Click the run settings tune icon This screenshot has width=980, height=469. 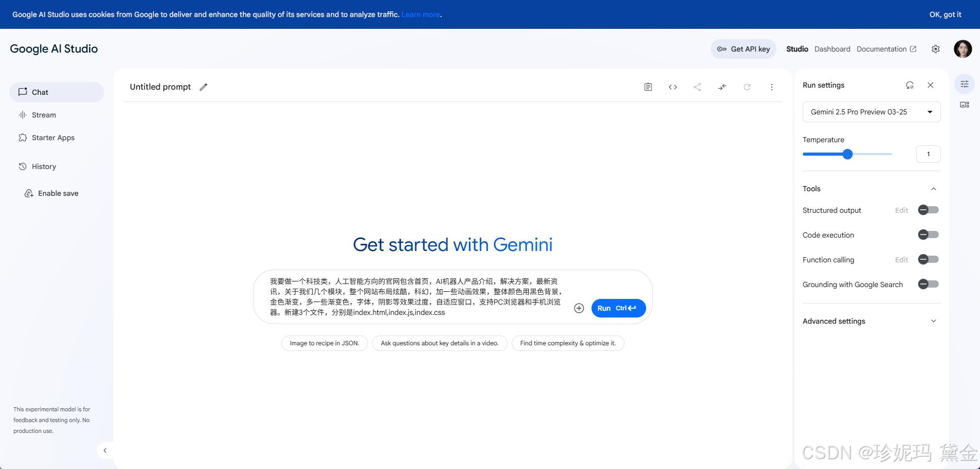point(965,84)
